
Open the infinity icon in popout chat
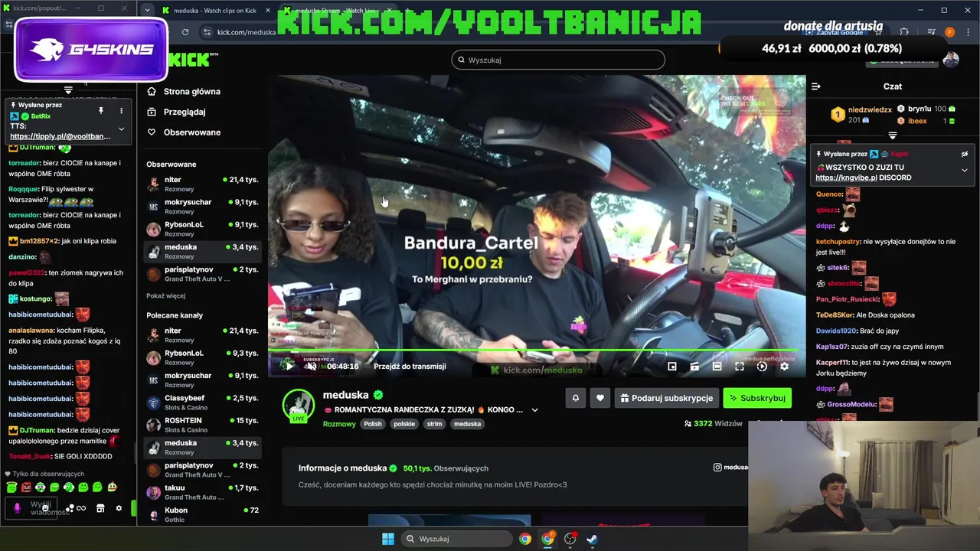tap(81, 508)
